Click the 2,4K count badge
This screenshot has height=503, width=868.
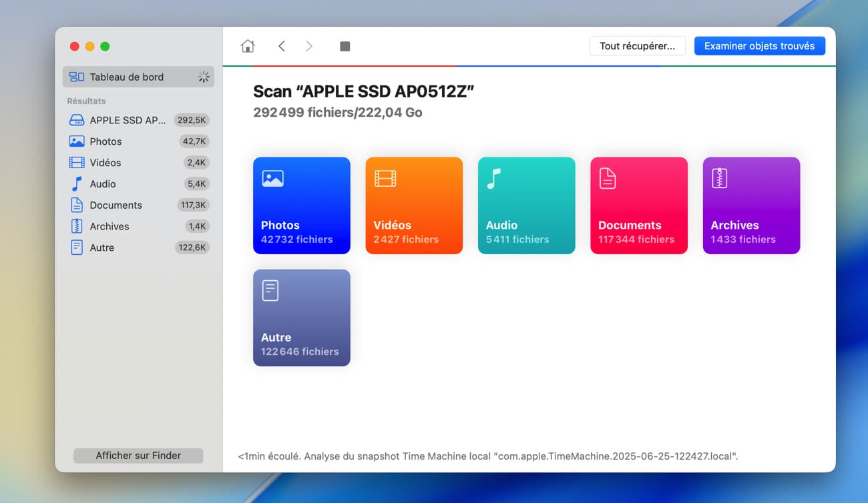197,163
